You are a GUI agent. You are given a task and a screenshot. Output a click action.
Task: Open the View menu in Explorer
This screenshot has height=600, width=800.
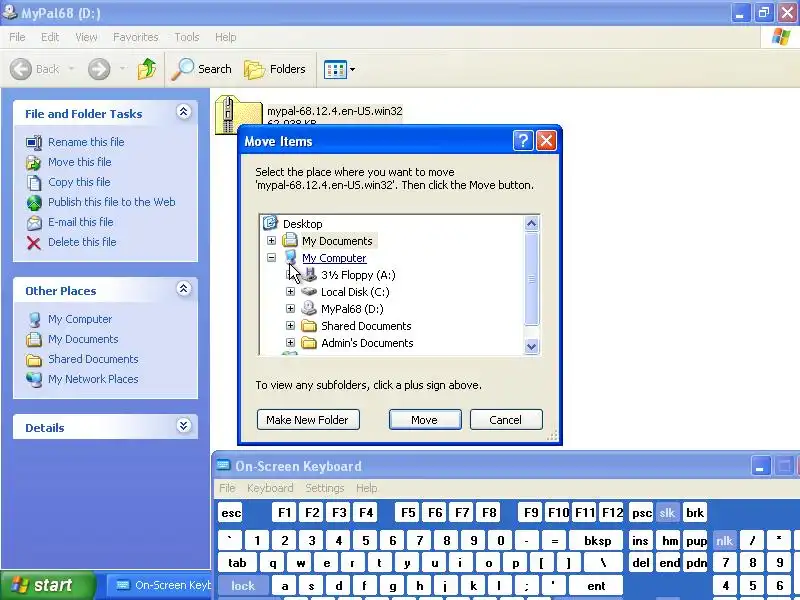pyautogui.click(x=86, y=37)
